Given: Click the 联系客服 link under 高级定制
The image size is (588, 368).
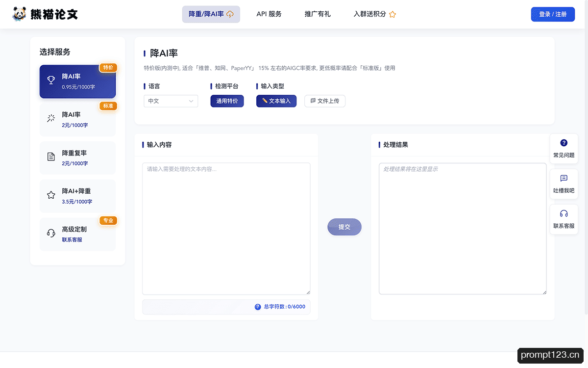Looking at the screenshot, I should point(72,240).
